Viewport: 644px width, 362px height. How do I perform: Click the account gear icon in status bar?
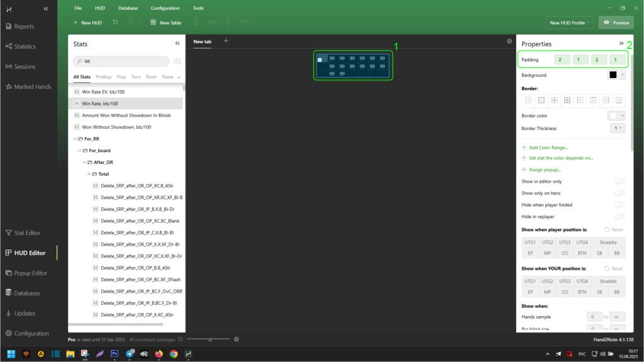coord(236,339)
